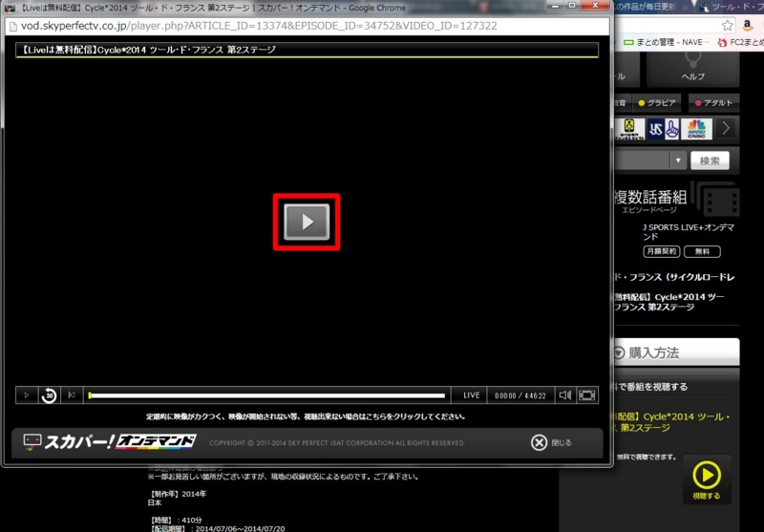Bookmark page with star icon in background Chrome

(728, 26)
